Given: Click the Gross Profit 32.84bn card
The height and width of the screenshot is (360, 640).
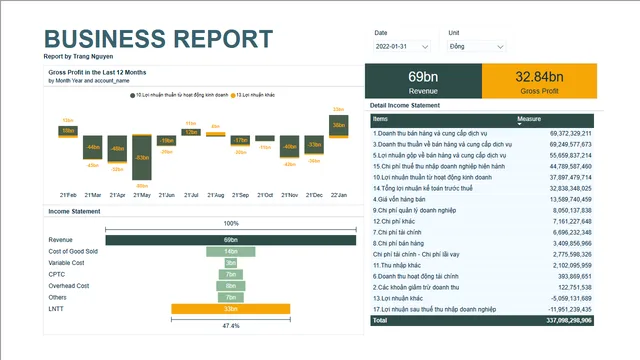Looking at the screenshot, I should [x=539, y=81].
